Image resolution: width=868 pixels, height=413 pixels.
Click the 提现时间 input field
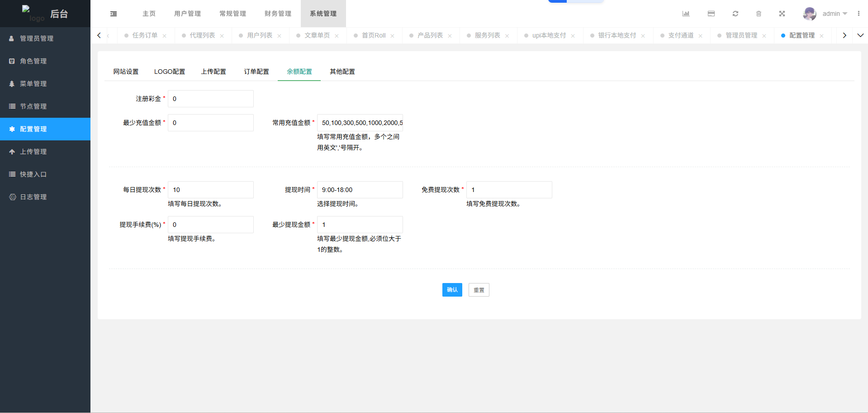pos(360,190)
